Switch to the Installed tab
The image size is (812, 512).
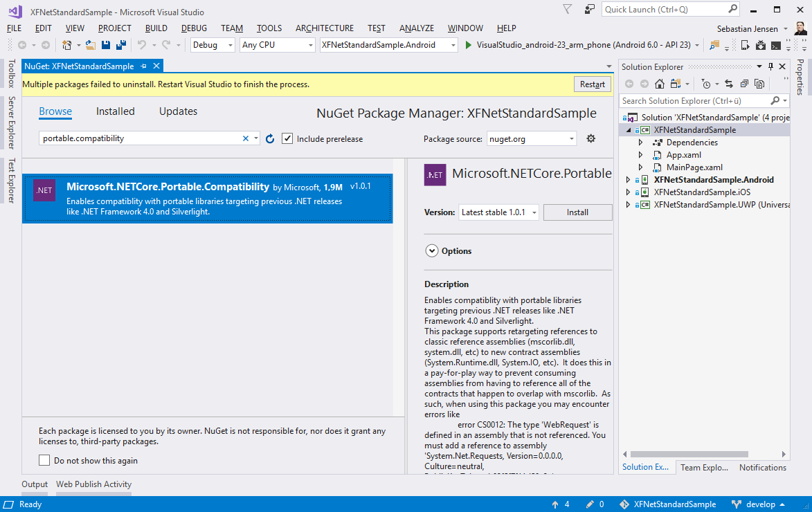pos(115,111)
